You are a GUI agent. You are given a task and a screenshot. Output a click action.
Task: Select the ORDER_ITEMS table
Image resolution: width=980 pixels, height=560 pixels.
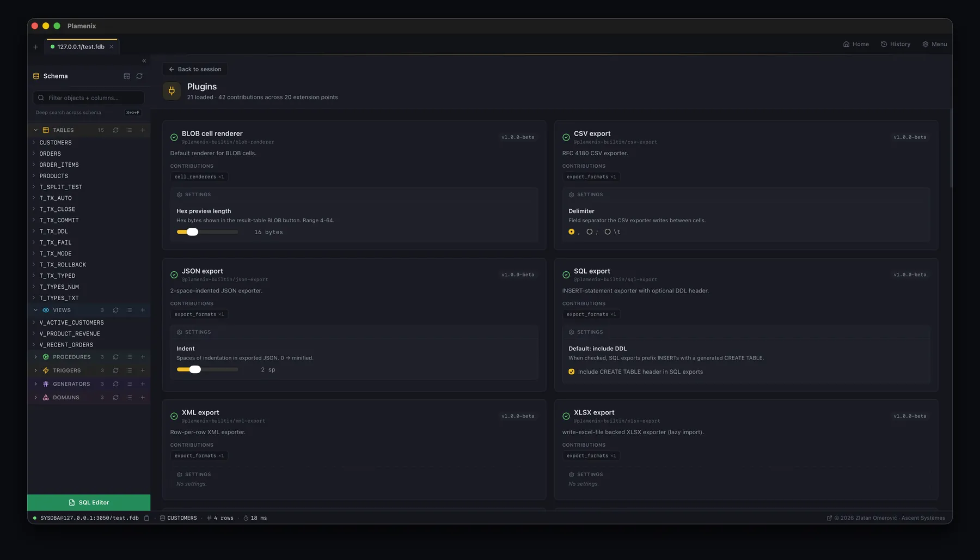[x=59, y=165]
